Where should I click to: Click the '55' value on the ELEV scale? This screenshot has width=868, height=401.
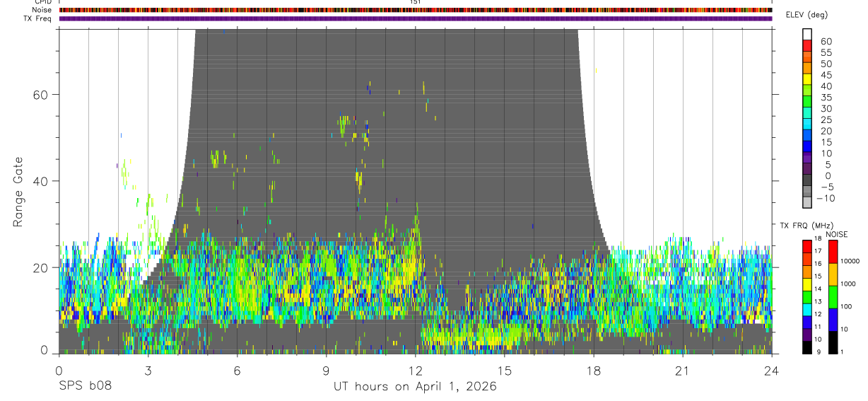pyautogui.click(x=826, y=52)
